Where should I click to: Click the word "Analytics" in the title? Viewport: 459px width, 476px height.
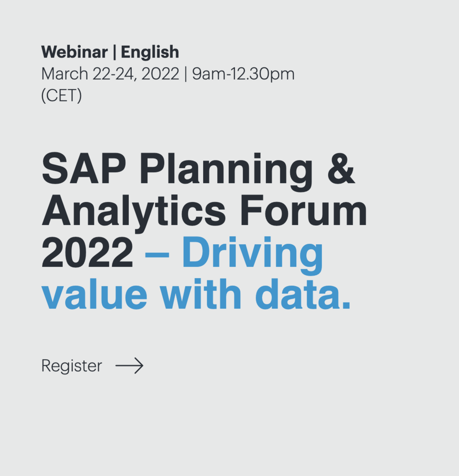[134, 214]
